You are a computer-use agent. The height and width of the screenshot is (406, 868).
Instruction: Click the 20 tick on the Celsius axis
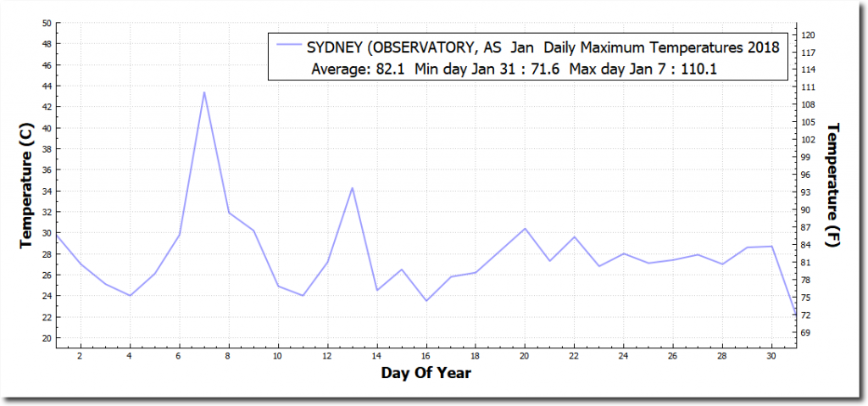(x=46, y=338)
